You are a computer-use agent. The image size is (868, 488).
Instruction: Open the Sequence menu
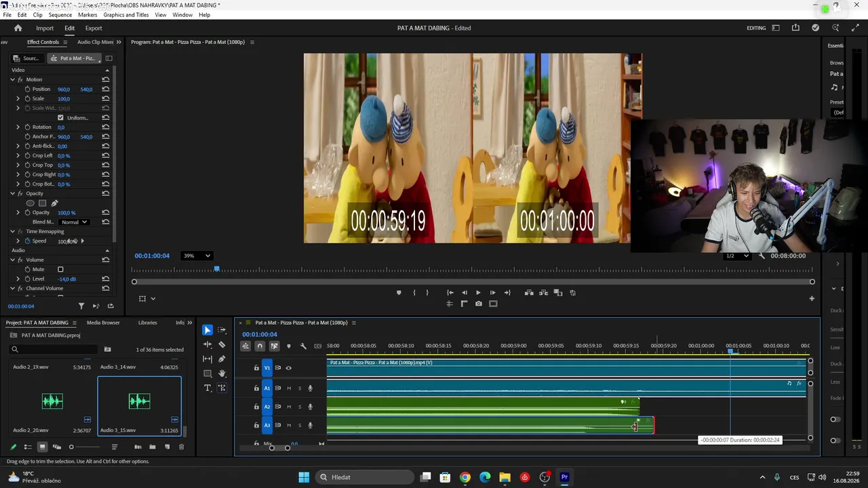click(x=60, y=15)
